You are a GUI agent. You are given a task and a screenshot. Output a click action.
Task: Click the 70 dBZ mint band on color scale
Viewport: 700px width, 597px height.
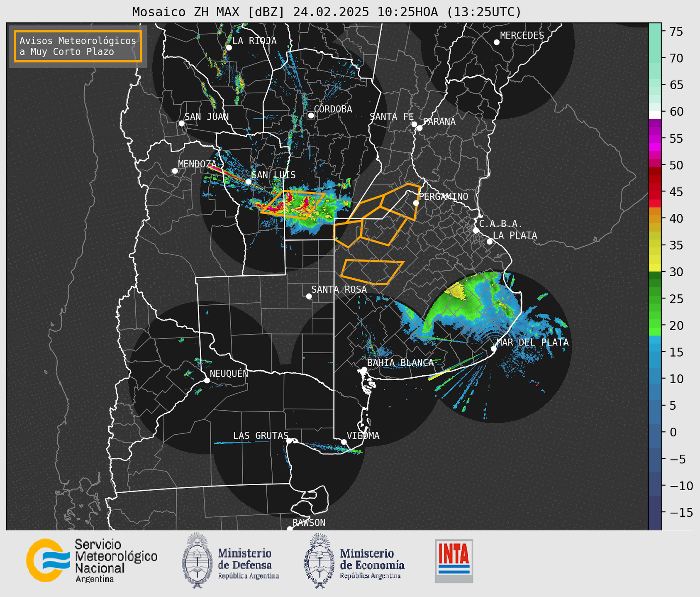(x=655, y=58)
